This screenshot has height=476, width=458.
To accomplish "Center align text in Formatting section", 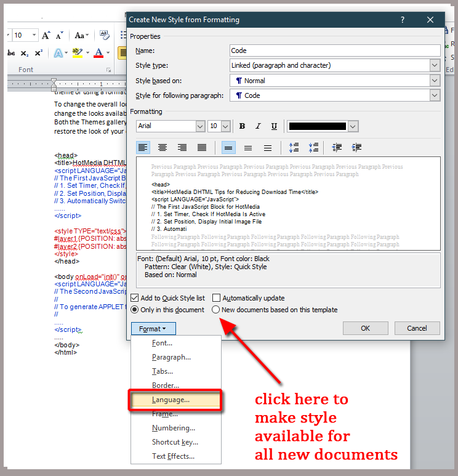I will (x=163, y=148).
